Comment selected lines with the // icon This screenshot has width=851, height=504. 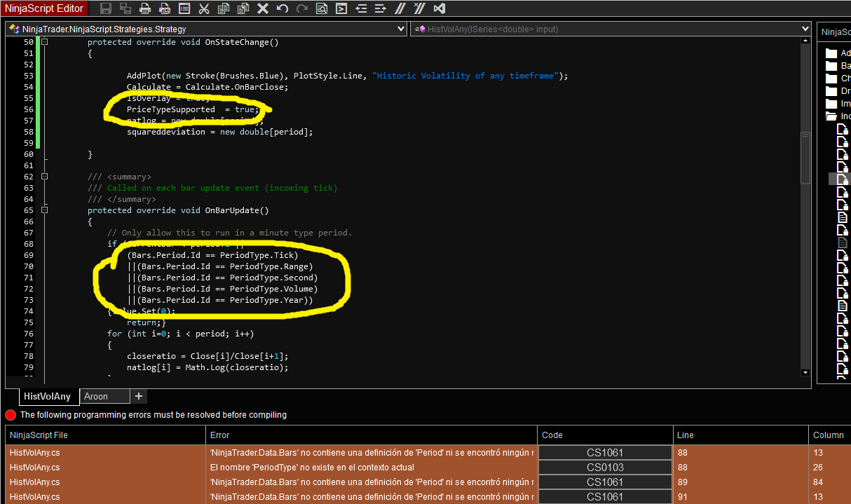(400, 8)
